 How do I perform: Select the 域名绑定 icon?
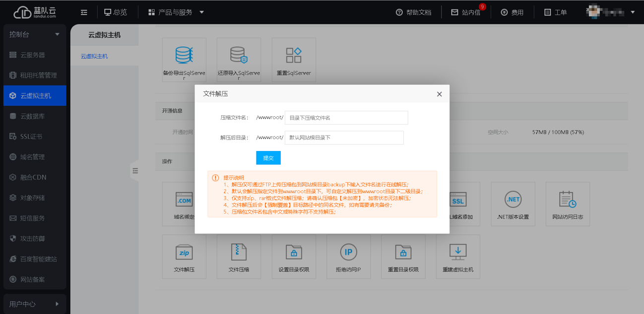184,204
